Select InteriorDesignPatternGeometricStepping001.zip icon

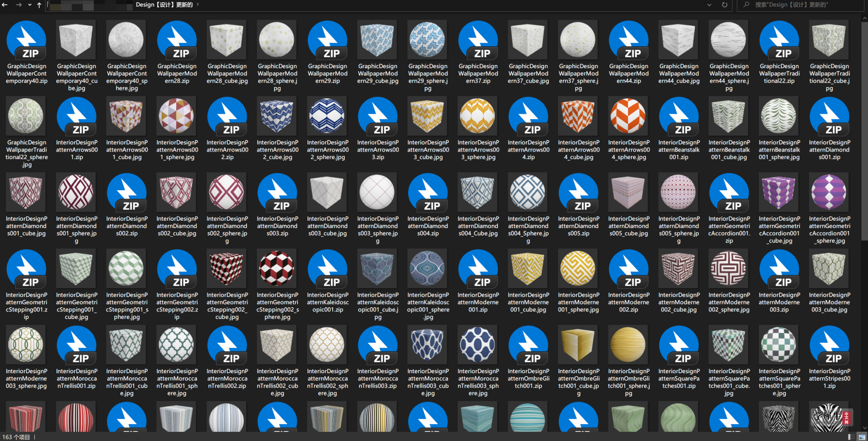[x=26, y=269]
